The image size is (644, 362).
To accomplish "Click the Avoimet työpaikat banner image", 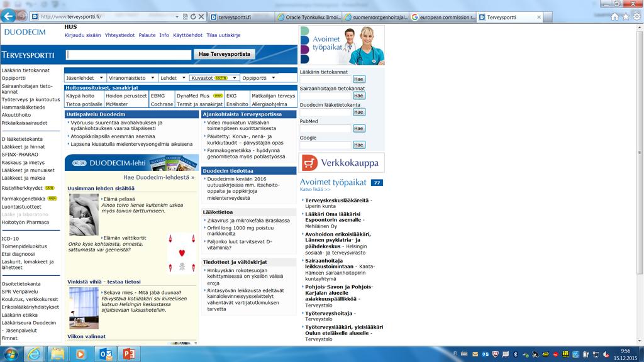I will pyautogui.click(x=342, y=45).
